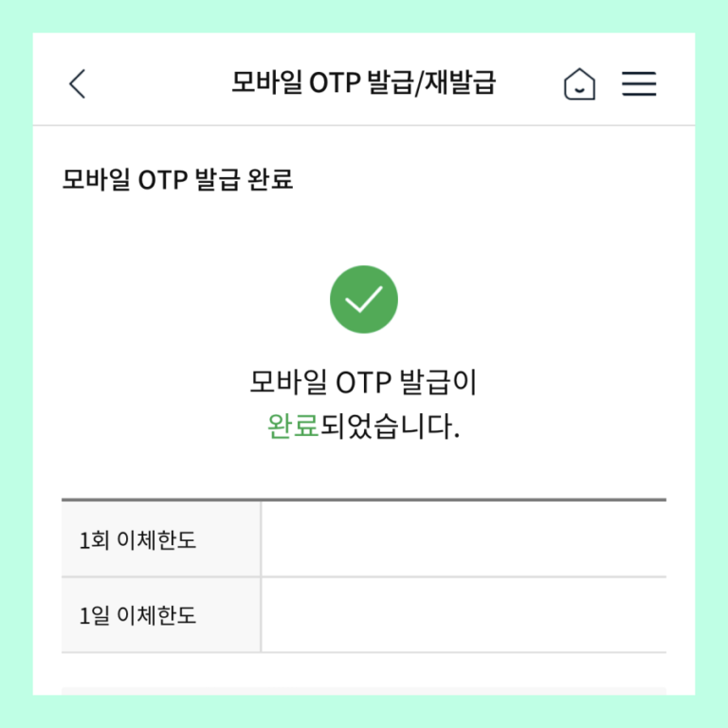Click the blank area between heading and checkmark

click(364, 228)
